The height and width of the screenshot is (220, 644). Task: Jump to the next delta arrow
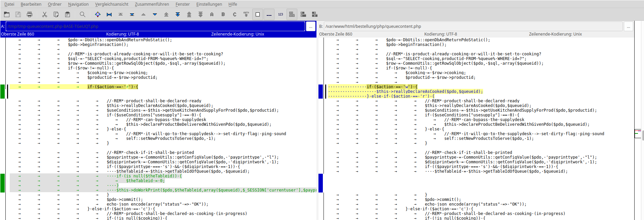tap(155, 14)
